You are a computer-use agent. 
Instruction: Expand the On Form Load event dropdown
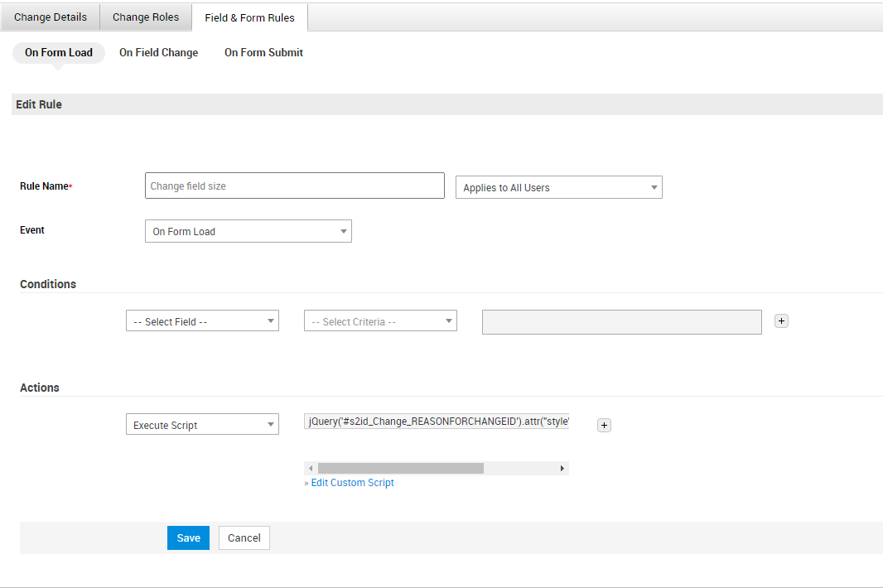(248, 232)
